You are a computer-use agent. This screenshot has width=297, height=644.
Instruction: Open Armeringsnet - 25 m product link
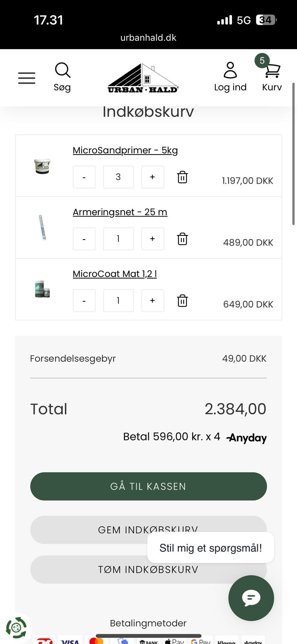point(120,212)
